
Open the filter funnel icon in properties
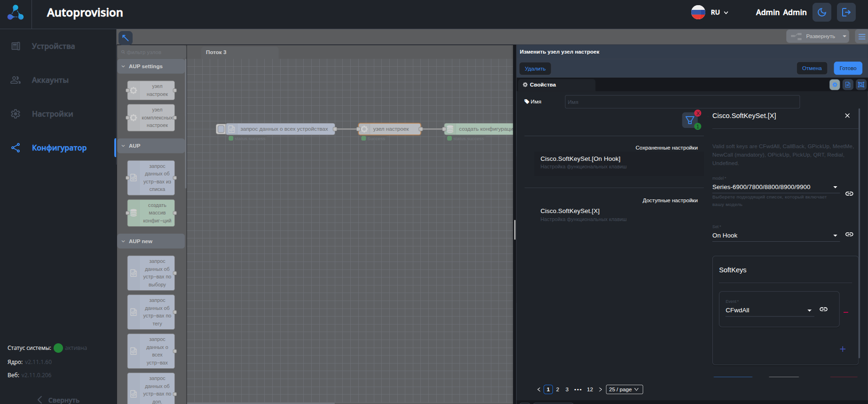(689, 120)
